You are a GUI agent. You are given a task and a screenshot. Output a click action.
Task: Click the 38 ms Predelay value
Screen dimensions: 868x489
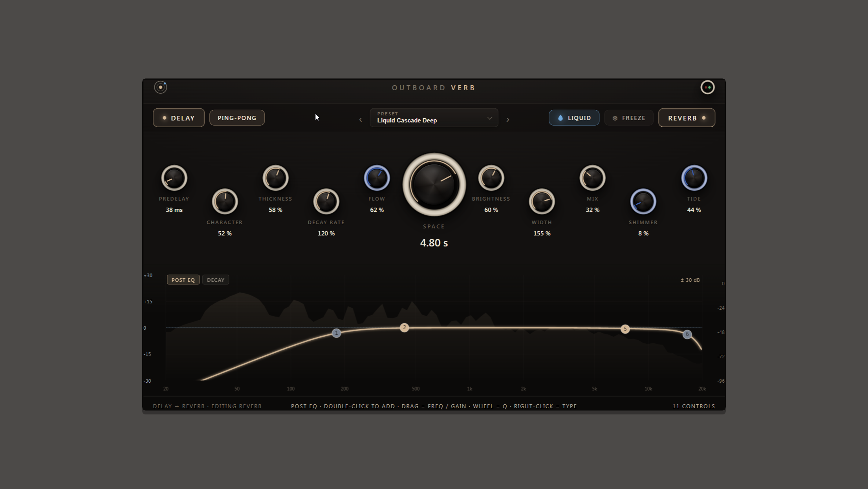174,210
